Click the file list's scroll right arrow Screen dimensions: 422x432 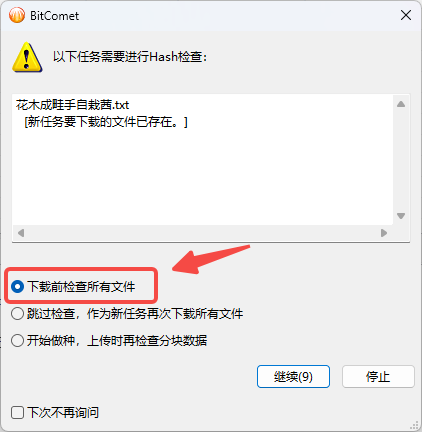(x=384, y=233)
